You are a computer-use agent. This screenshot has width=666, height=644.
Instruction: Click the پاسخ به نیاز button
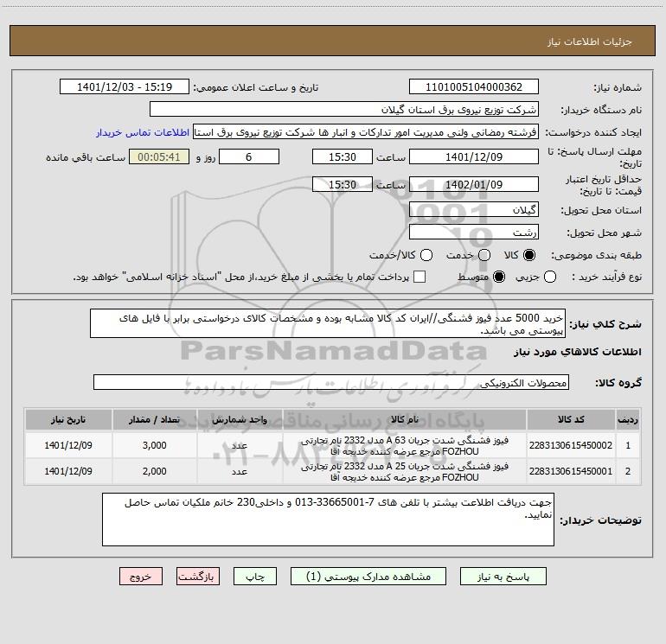click(503, 577)
